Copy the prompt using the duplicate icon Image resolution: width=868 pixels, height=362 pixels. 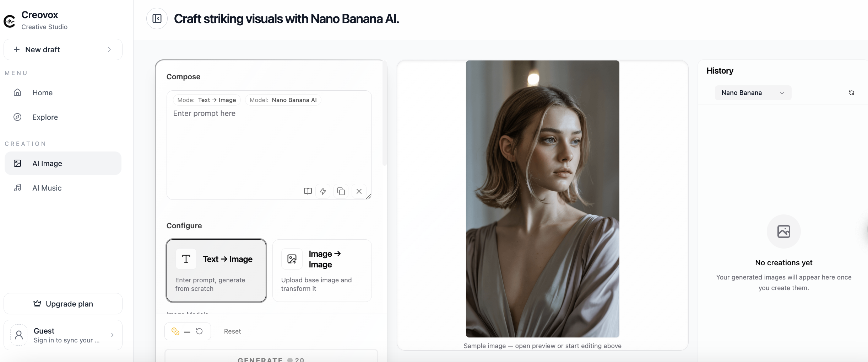pos(340,191)
